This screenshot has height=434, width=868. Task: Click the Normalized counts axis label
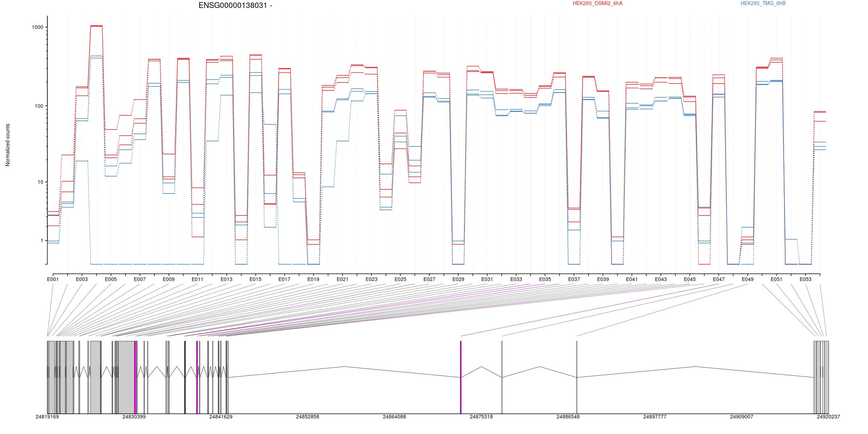click(x=8, y=145)
